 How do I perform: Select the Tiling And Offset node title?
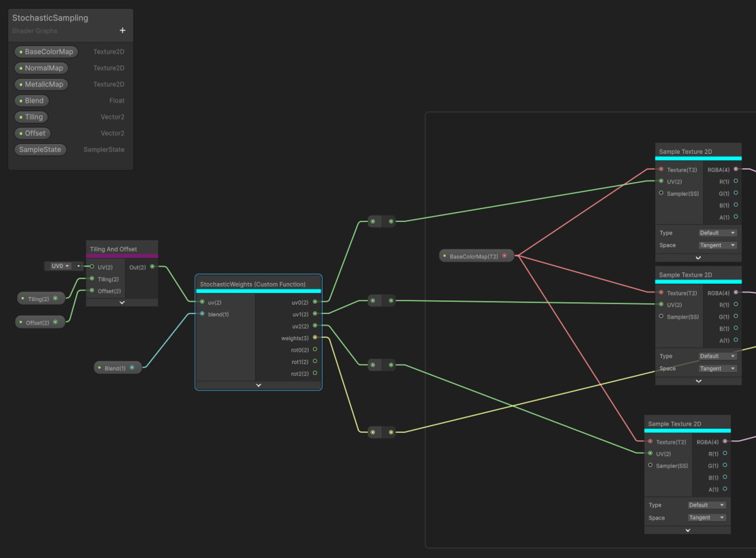[113, 249]
